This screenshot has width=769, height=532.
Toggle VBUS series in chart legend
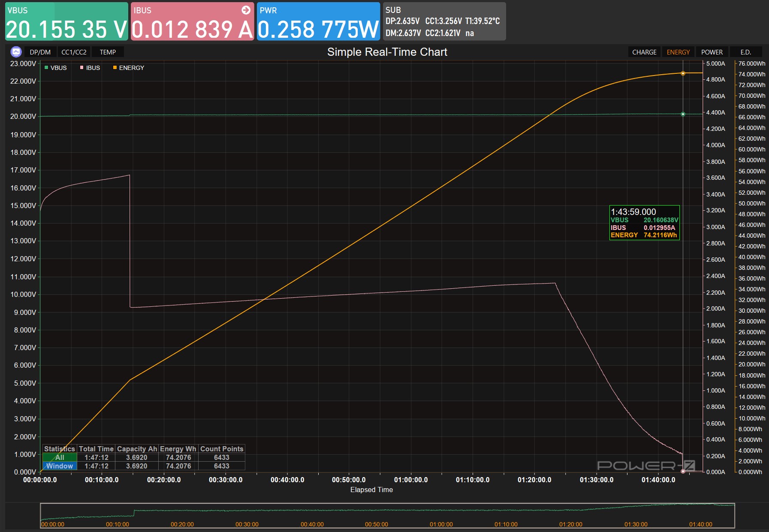pyautogui.click(x=56, y=68)
